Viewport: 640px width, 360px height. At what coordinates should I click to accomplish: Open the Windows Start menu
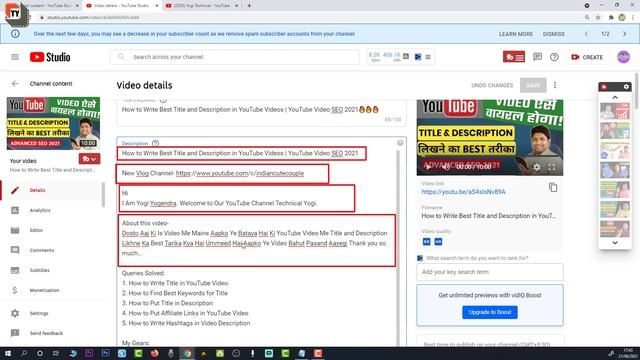pos(8,353)
